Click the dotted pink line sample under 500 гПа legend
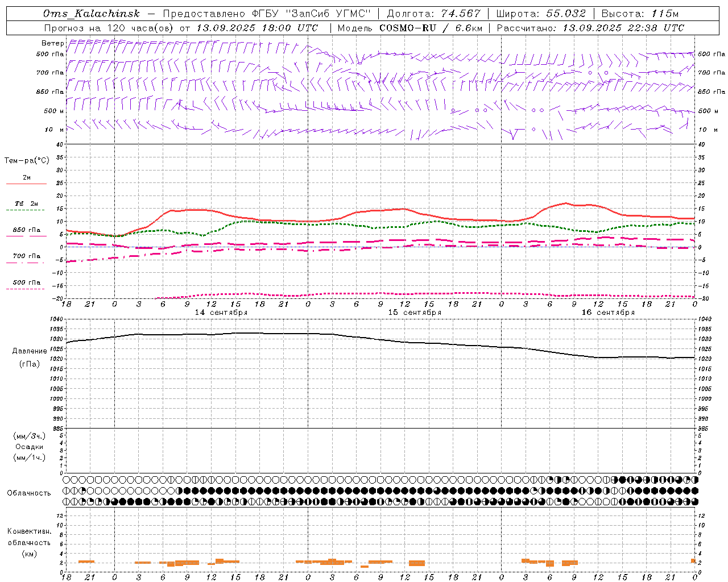Screen dimensions: 728x582 pyautogui.click(x=26, y=289)
